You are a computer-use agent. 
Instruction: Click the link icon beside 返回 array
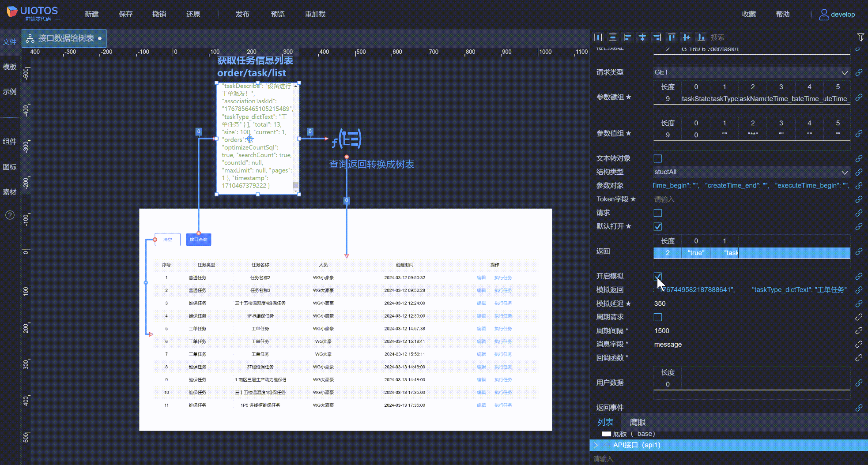pos(859,251)
